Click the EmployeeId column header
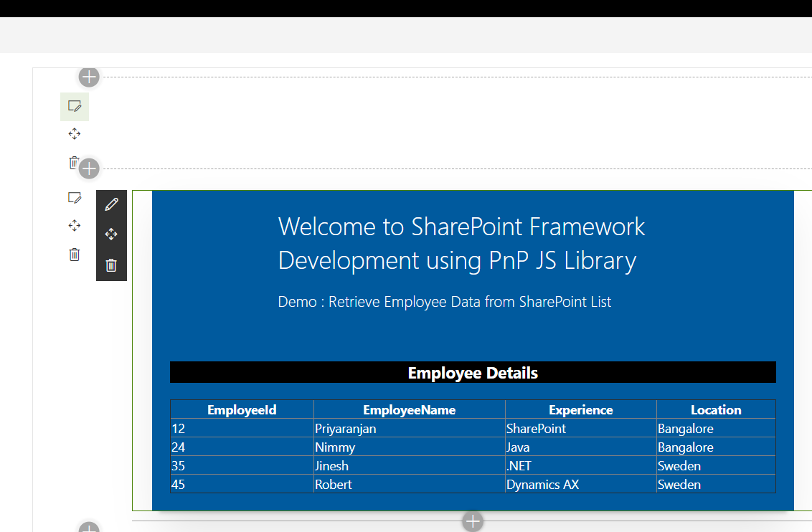The height and width of the screenshot is (532, 812). click(x=242, y=409)
